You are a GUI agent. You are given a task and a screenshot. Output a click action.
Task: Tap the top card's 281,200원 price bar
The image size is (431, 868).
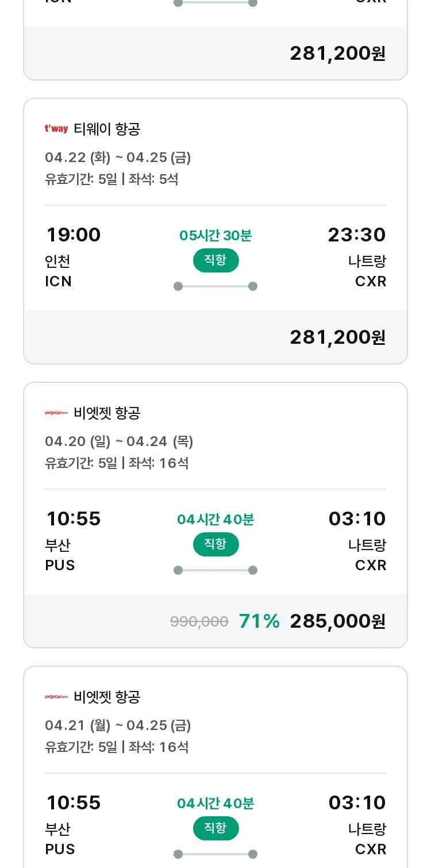215,53
